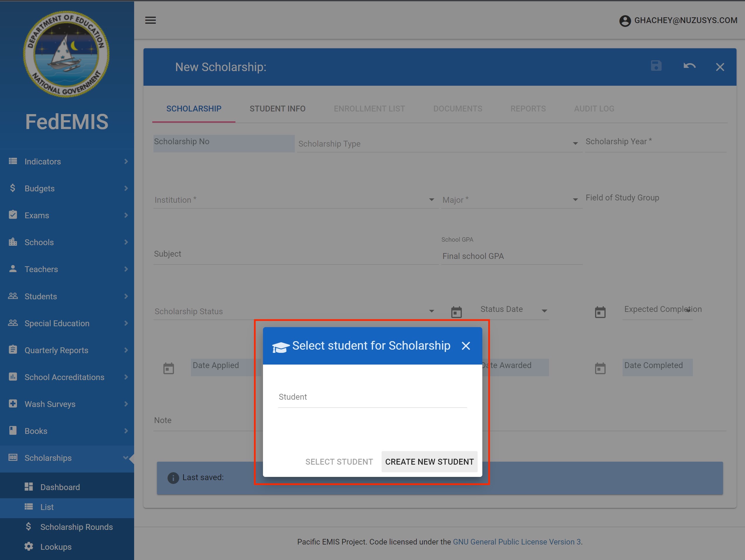
Task: Open the Scholarships Dashboard item
Action: click(60, 487)
